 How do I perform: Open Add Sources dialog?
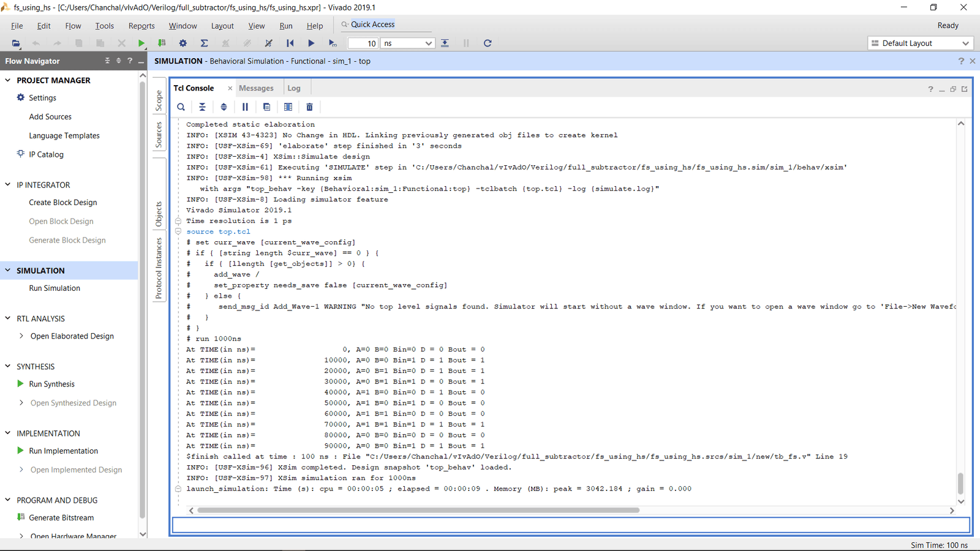pyautogui.click(x=50, y=116)
